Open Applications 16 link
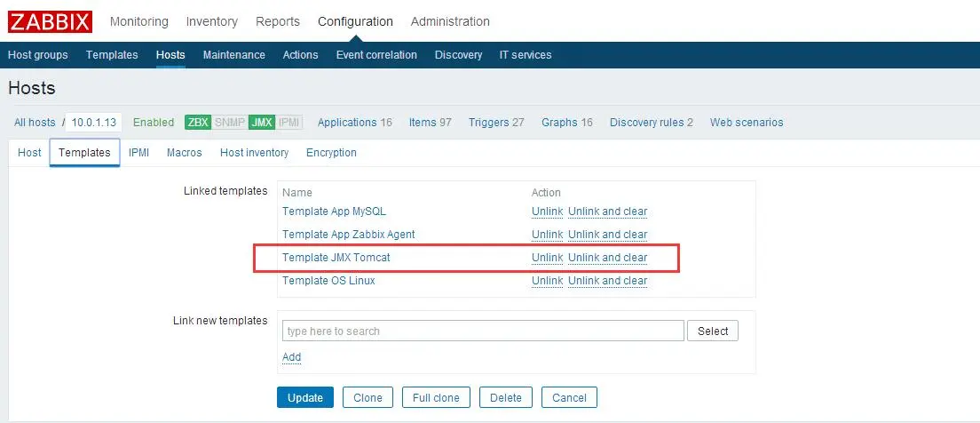This screenshot has height=423, width=980. [355, 123]
